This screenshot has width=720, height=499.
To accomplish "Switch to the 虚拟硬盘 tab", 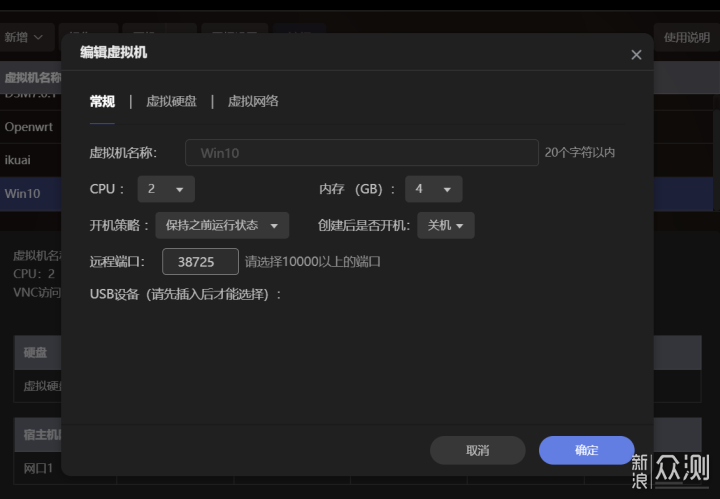I will (171, 101).
